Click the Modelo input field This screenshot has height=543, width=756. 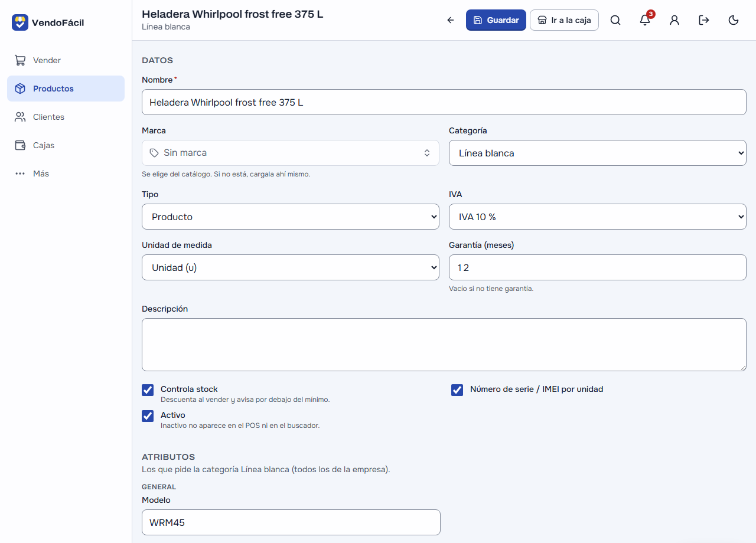pyautogui.click(x=291, y=522)
